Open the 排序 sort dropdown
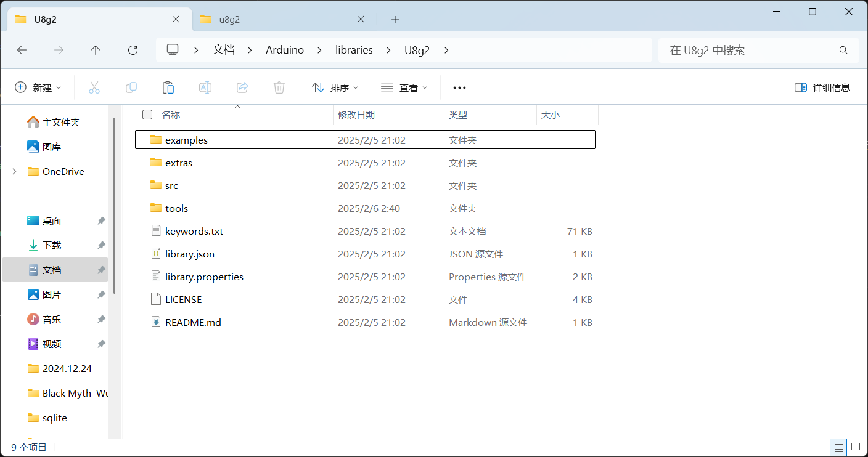The height and width of the screenshot is (457, 868). coord(335,87)
